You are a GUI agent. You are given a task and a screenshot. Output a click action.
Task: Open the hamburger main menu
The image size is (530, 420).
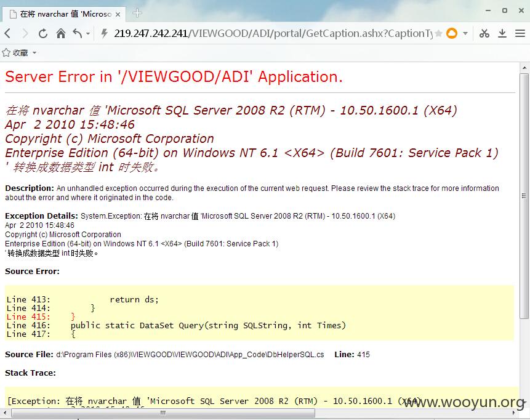click(x=520, y=33)
